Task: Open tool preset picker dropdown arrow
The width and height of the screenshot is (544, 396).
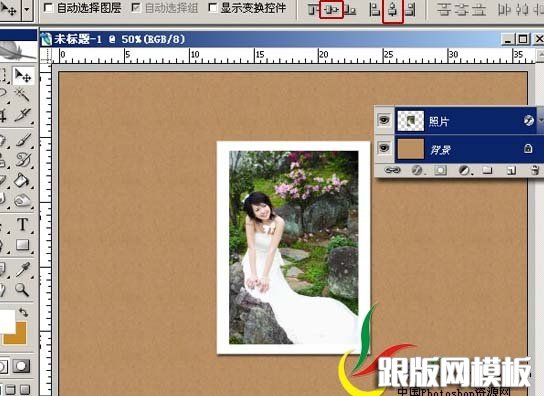Action: click(27, 9)
